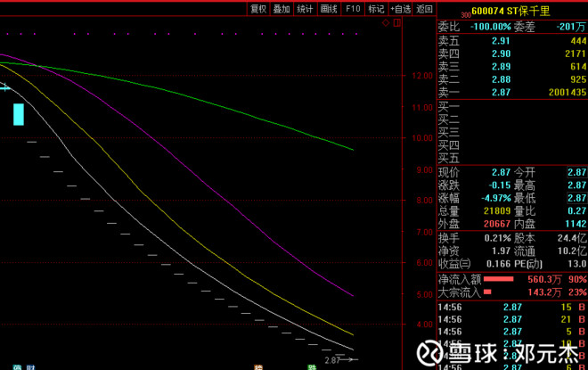Select the 14:56 trade tick with volume 5
Screen dimensions: 588x370
(512, 332)
